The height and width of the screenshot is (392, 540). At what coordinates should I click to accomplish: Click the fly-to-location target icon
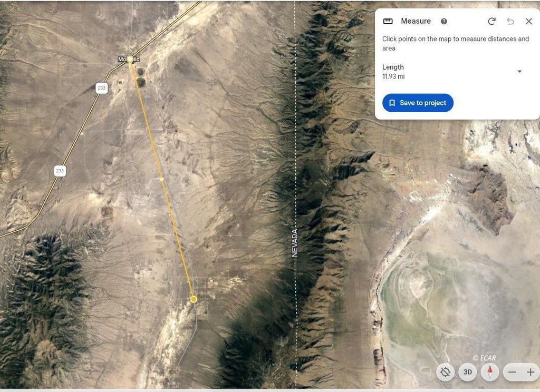pyautogui.click(x=445, y=372)
